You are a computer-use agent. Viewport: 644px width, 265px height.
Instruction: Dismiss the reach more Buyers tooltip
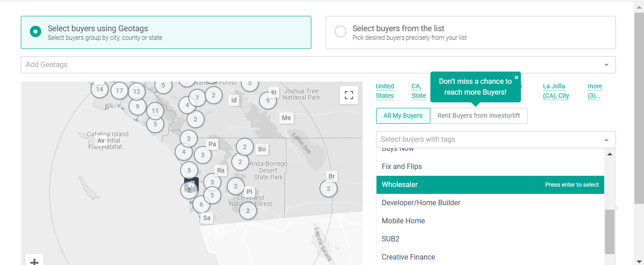coord(516,77)
